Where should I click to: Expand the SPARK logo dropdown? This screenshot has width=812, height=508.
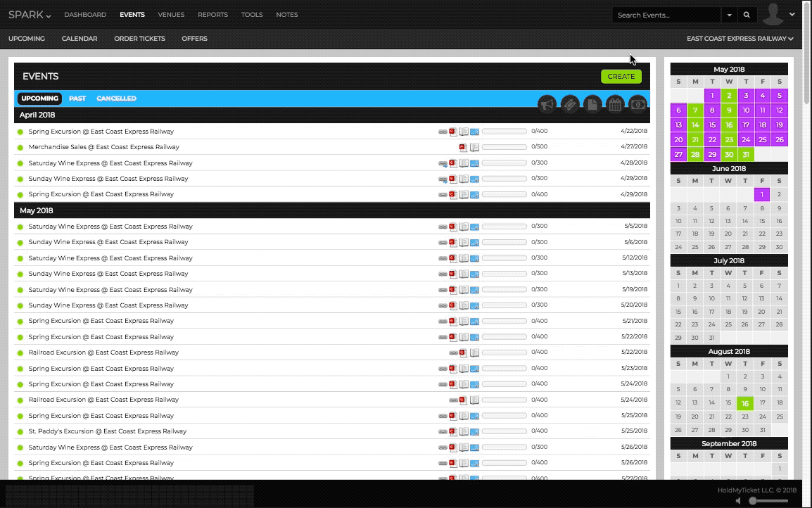(x=30, y=15)
